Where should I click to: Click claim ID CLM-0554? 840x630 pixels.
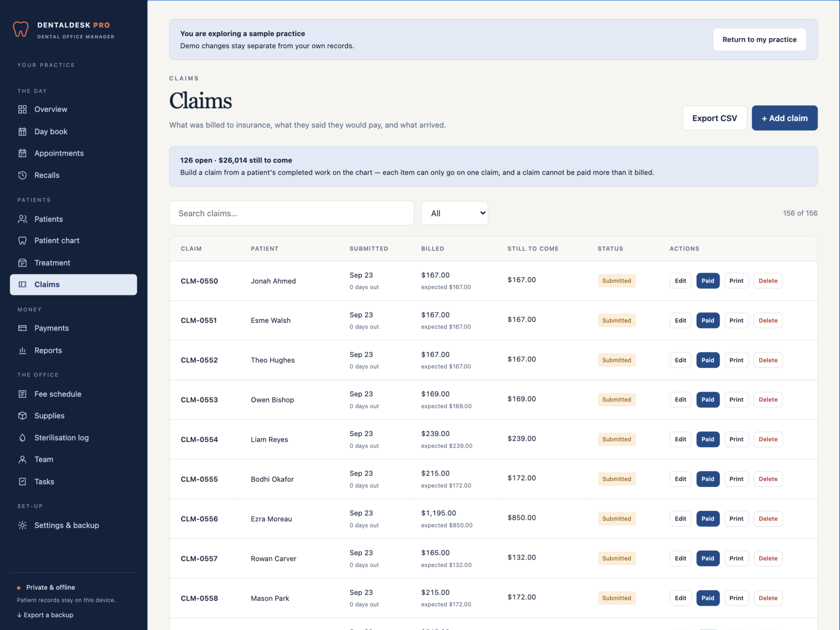click(x=199, y=439)
